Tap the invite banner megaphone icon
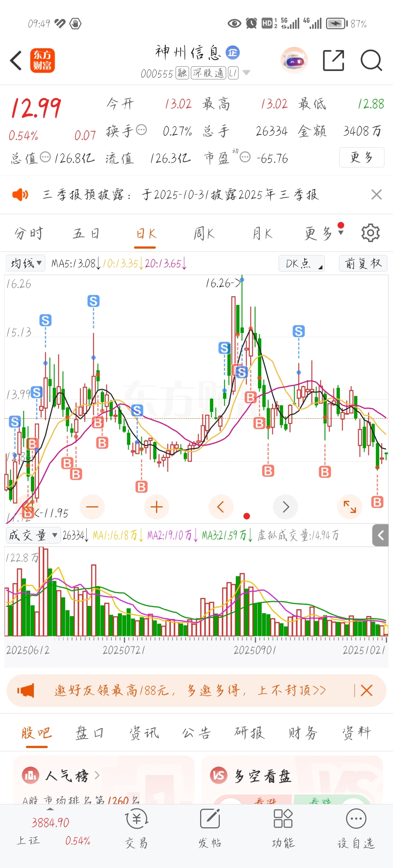This screenshot has height=868, width=393. pyautogui.click(x=25, y=690)
